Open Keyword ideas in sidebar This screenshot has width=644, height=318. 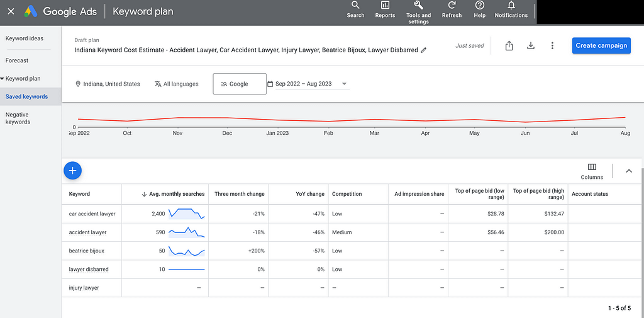pyautogui.click(x=25, y=38)
